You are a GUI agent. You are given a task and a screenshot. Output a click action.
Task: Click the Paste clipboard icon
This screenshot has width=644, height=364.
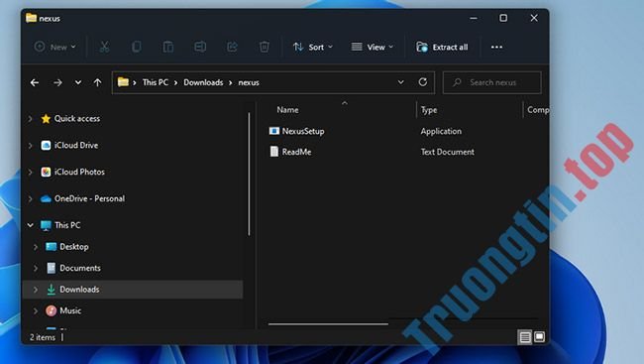click(x=168, y=47)
